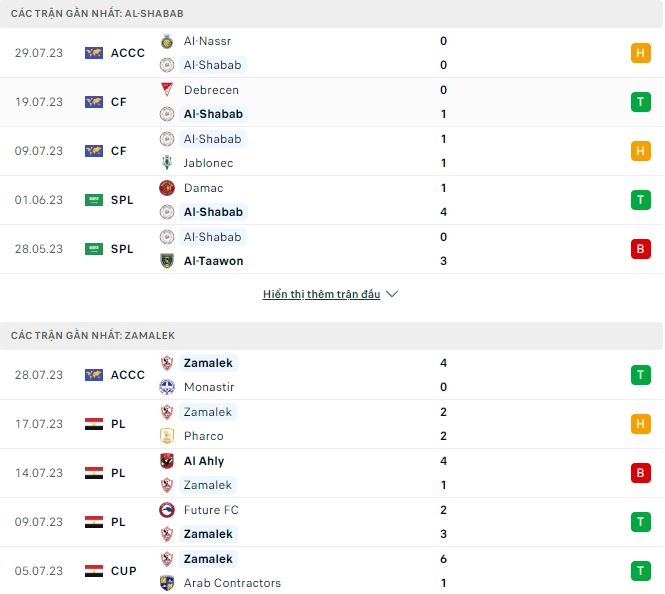The image size is (665, 594).
Task: Click the Al Ahly red crest
Action: pos(167,461)
